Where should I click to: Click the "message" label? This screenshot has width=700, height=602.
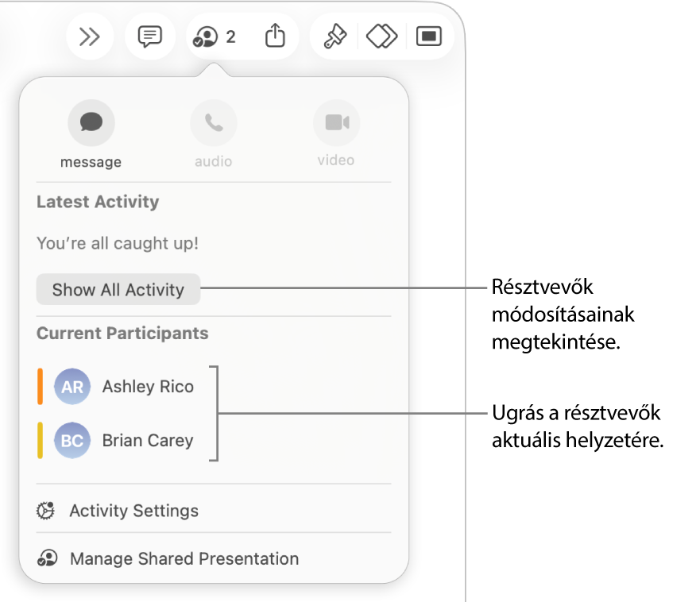[x=91, y=162]
